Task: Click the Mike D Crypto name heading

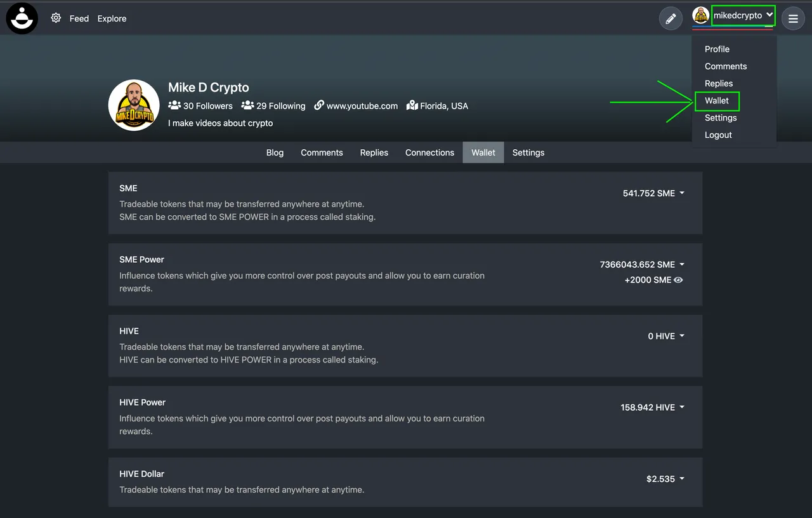Action: click(209, 88)
